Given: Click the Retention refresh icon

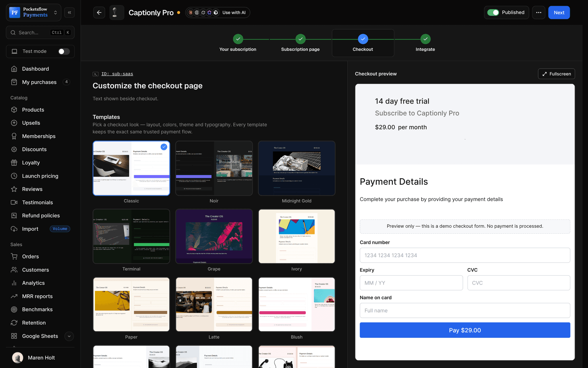Looking at the screenshot, I should (14, 323).
